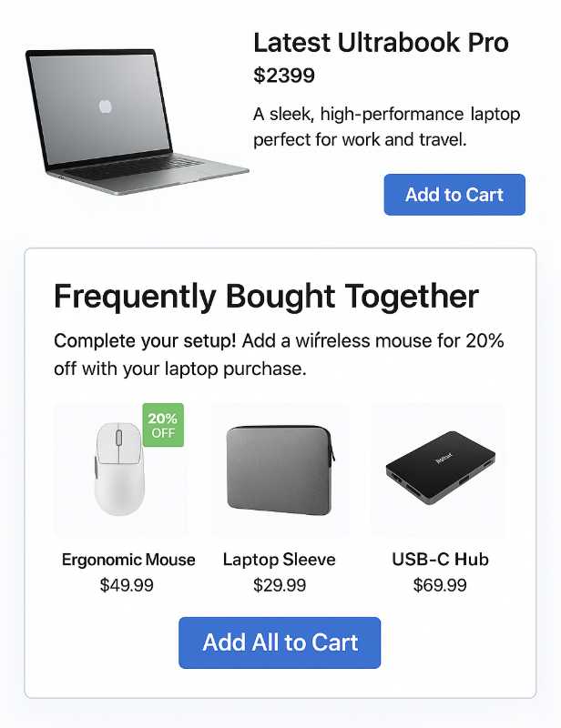Click Add to Cart for the Ultrabook Pro

(454, 194)
